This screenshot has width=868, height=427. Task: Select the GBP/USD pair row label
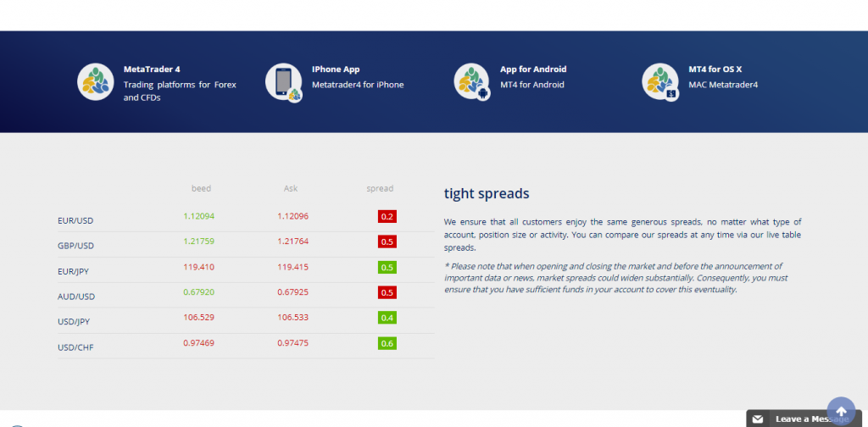[75, 246]
